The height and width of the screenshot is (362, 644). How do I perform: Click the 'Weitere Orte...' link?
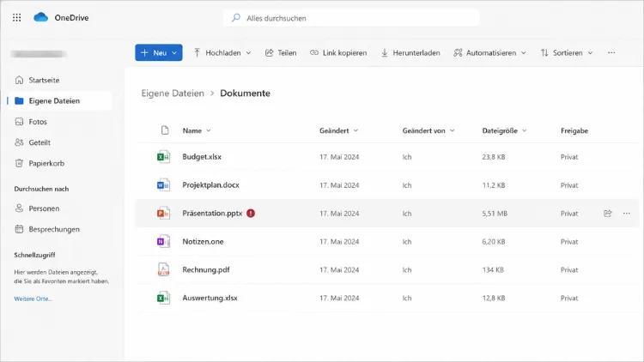pyautogui.click(x=33, y=299)
